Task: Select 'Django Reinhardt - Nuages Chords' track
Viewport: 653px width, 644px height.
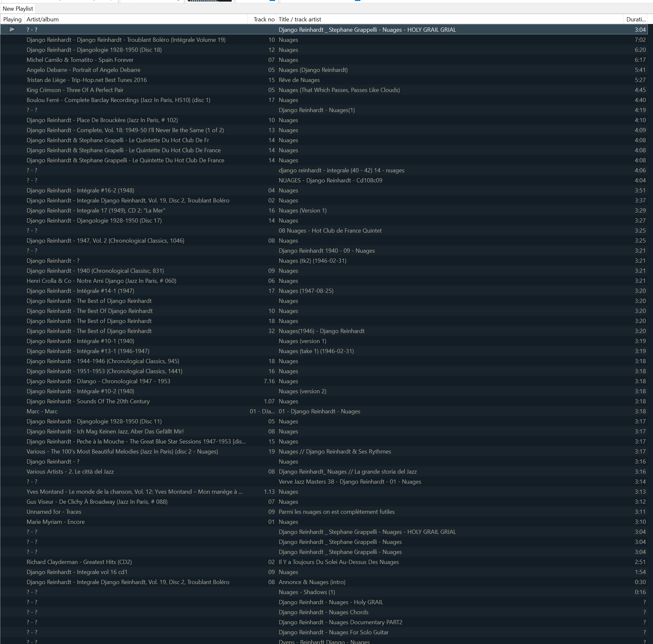Action: tap(323, 612)
